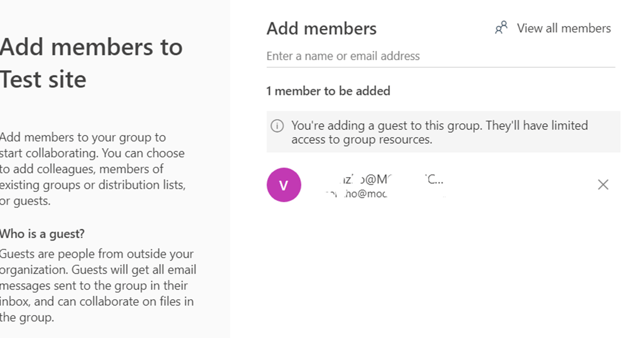Select the "1 member to be added" label
The width and height of the screenshot is (644, 338).
click(328, 91)
